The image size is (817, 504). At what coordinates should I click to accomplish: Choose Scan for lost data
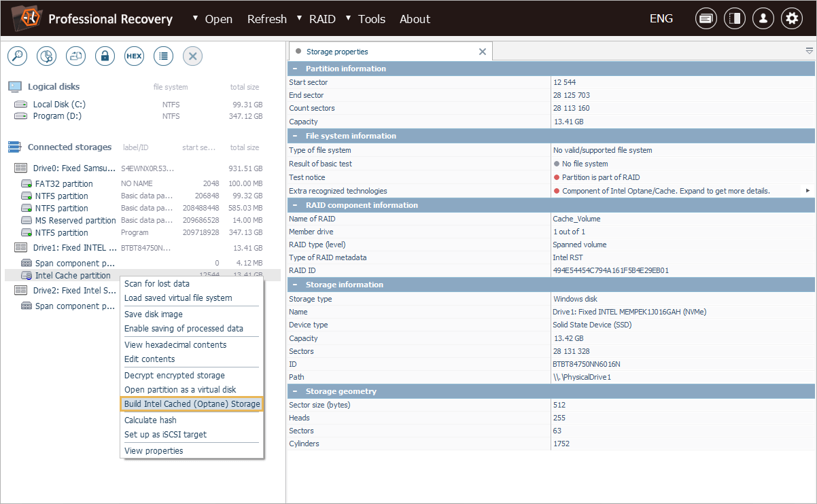tap(192, 284)
